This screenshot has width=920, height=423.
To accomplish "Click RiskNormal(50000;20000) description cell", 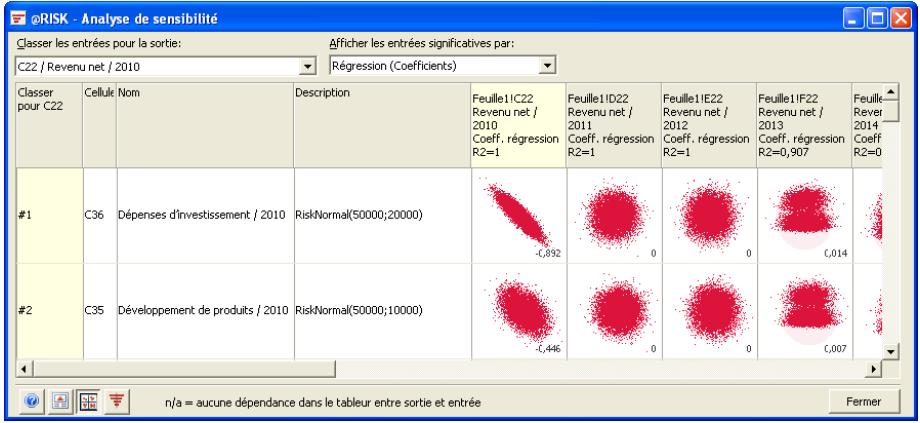I will [383, 215].
